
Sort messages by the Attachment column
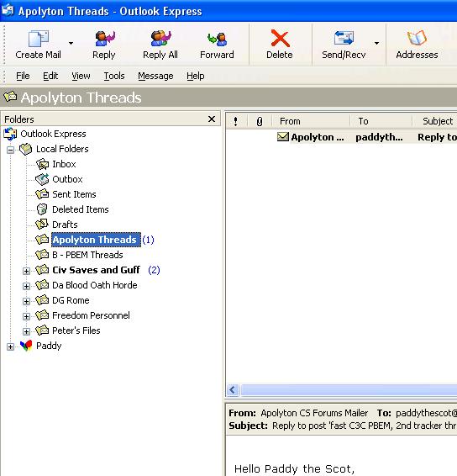[x=260, y=121]
